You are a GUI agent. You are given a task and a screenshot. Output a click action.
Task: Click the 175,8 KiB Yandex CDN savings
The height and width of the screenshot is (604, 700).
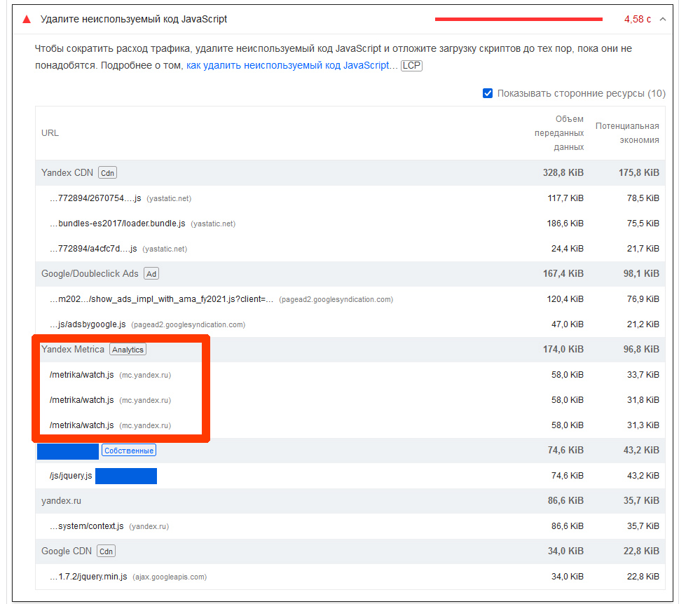pyautogui.click(x=639, y=173)
